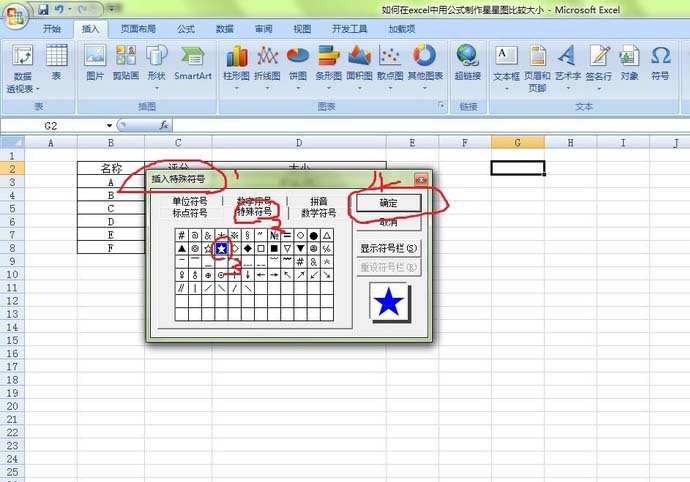Expand the arrow under 艺术字

(x=568, y=88)
